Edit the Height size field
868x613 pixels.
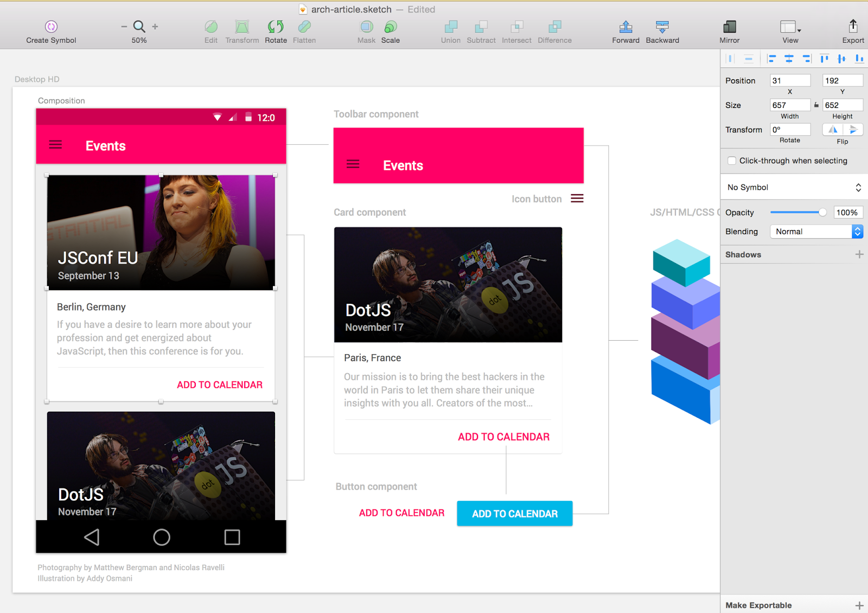point(843,105)
